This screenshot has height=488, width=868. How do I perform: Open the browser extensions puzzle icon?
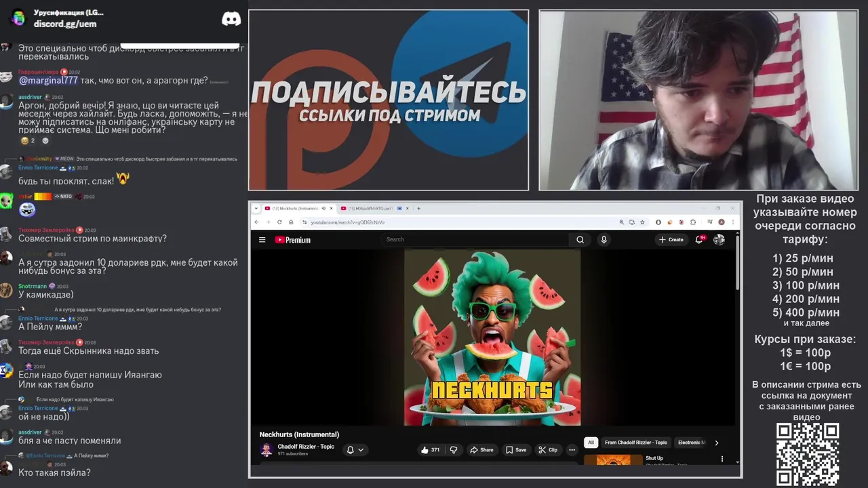(693, 222)
